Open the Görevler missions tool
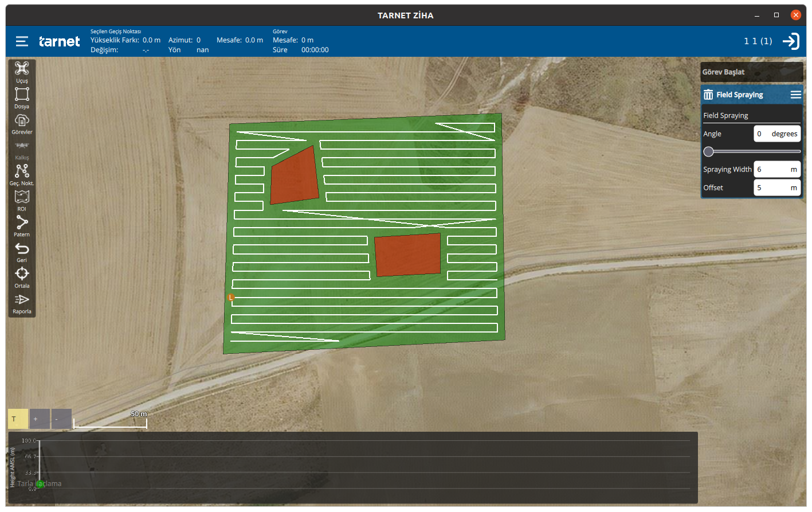Viewport: 812px width, 512px height. click(22, 124)
